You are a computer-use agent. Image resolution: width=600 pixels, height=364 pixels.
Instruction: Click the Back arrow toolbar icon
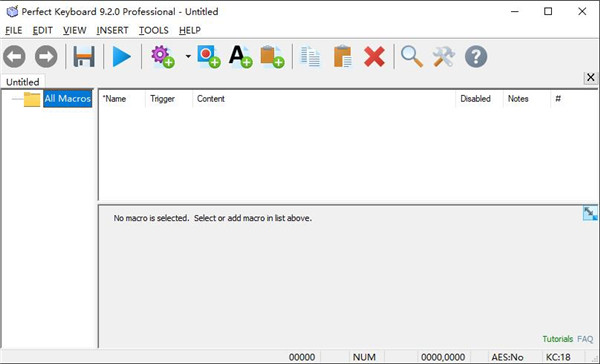tap(15, 57)
